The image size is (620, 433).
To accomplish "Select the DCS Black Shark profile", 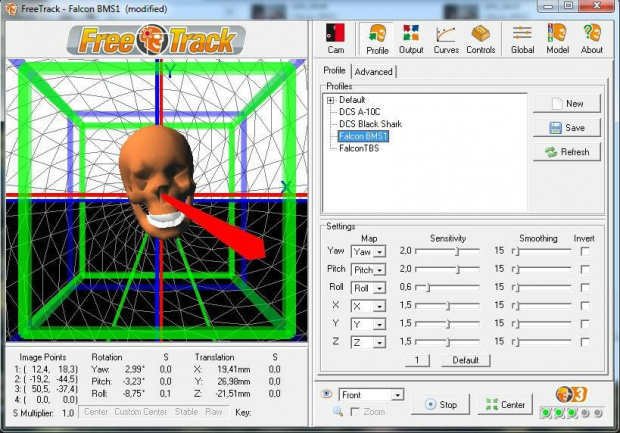I will (372, 124).
